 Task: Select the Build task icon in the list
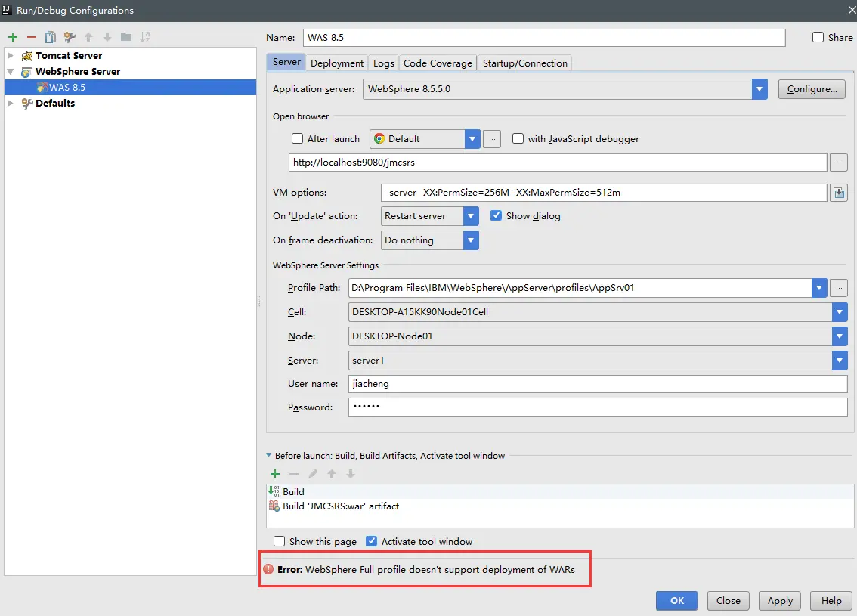pos(274,491)
